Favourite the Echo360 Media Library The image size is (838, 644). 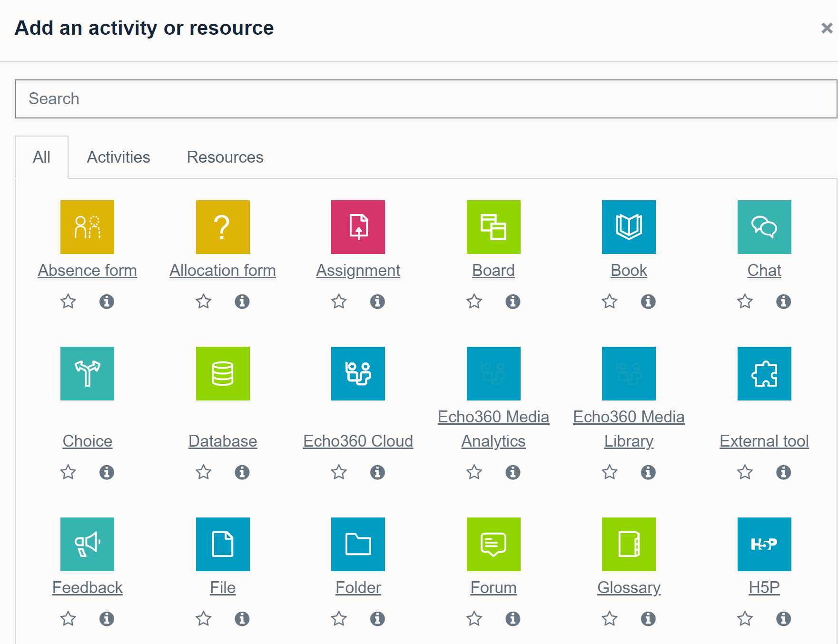610,472
